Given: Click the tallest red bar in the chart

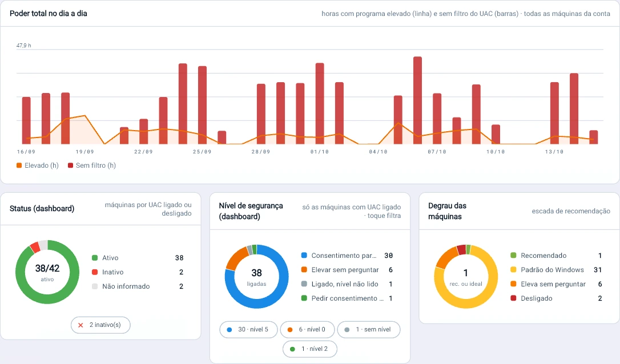Looking at the screenshot, I should tap(417, 100).
